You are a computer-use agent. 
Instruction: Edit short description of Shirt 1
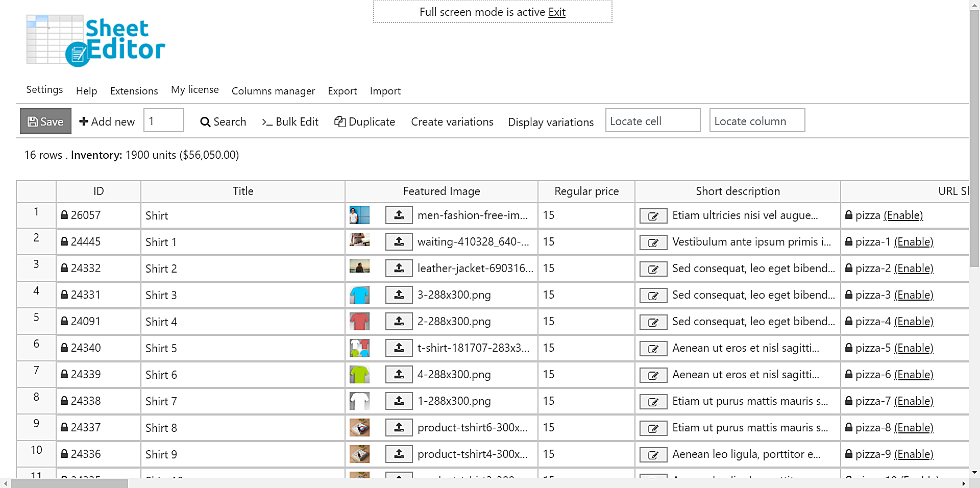pyautogui.click(x=653, y=242)
